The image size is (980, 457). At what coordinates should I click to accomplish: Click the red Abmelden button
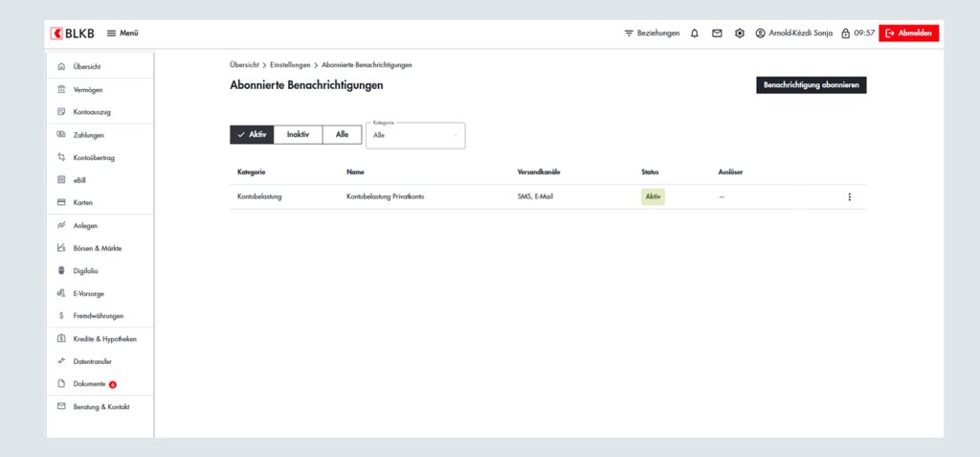(909, 34)
